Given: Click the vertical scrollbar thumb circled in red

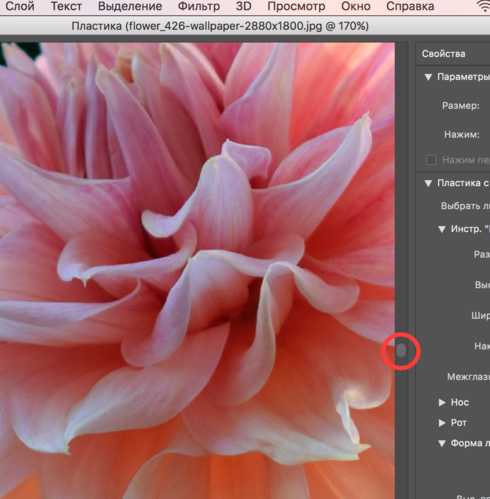Looking at the screenshot, I should coord(401,350).
